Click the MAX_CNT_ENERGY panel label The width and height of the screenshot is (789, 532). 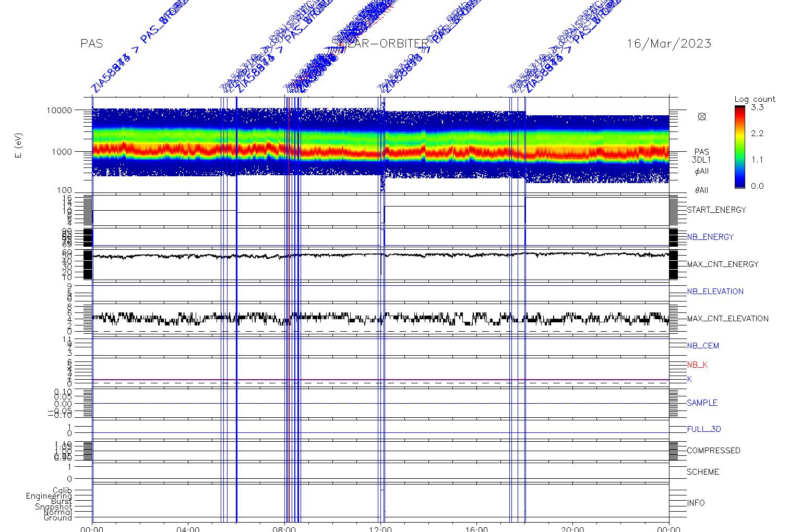(x=723, y=264)
